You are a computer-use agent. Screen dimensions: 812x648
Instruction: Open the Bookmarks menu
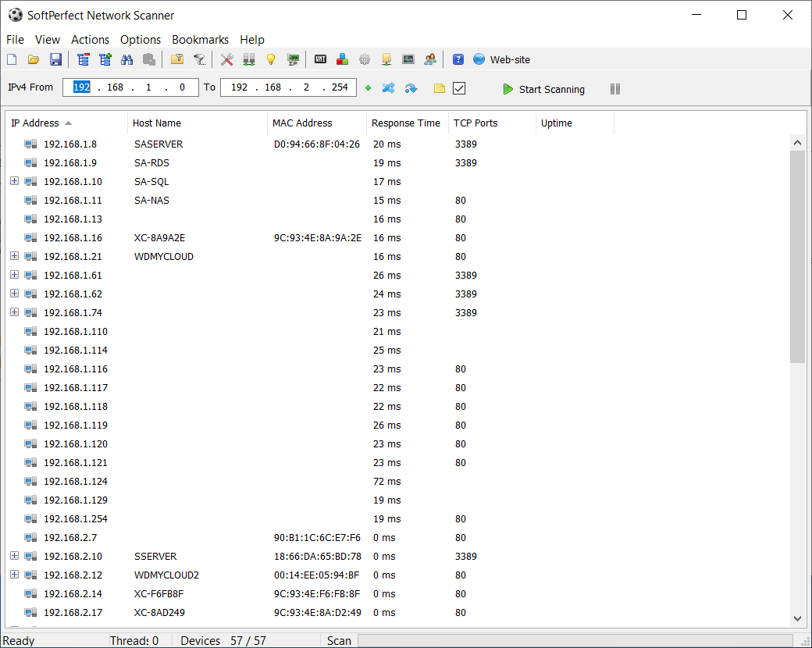(200, 40)
